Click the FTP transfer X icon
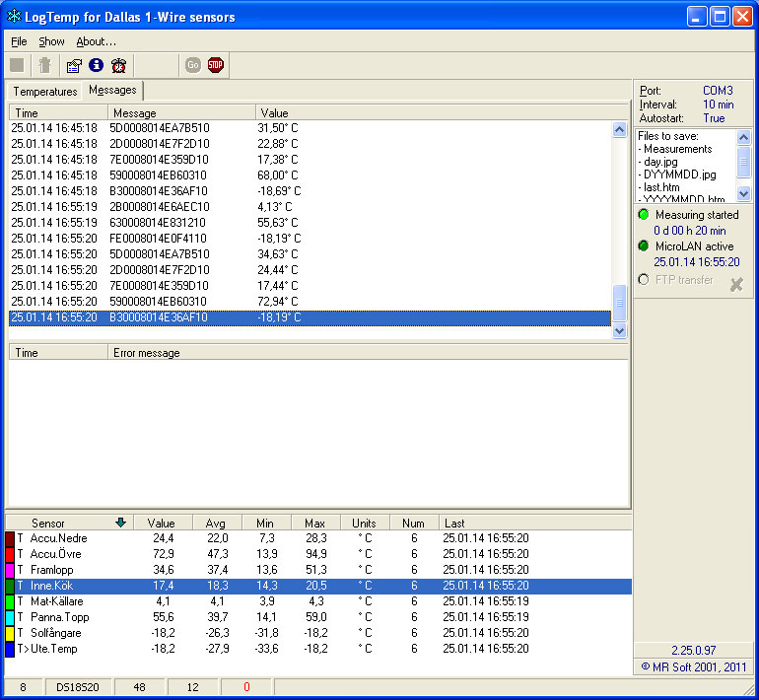The width and height of the screenshot is (759, 700). [736, 284]
